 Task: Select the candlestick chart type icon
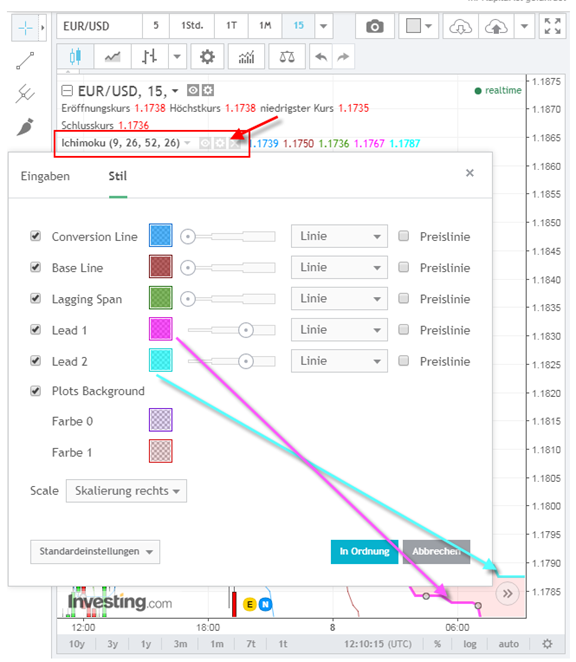75,56
